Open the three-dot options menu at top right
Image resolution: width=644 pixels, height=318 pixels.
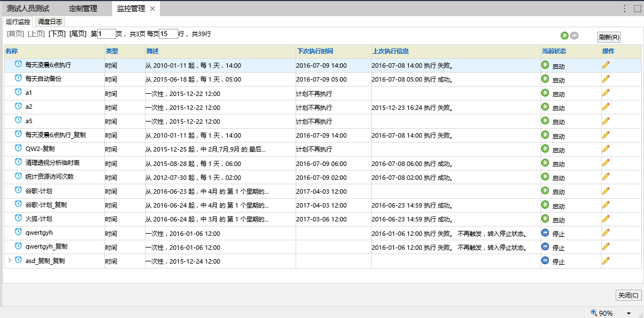tap(625, 8)
